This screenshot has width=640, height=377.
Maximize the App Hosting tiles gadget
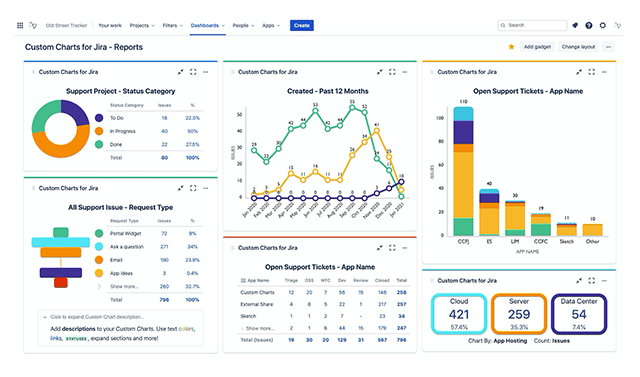click(x=591, y=281)
